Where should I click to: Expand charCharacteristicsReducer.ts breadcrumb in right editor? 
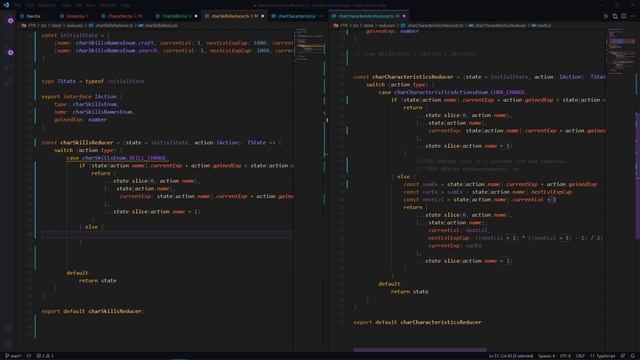point(433,25)
